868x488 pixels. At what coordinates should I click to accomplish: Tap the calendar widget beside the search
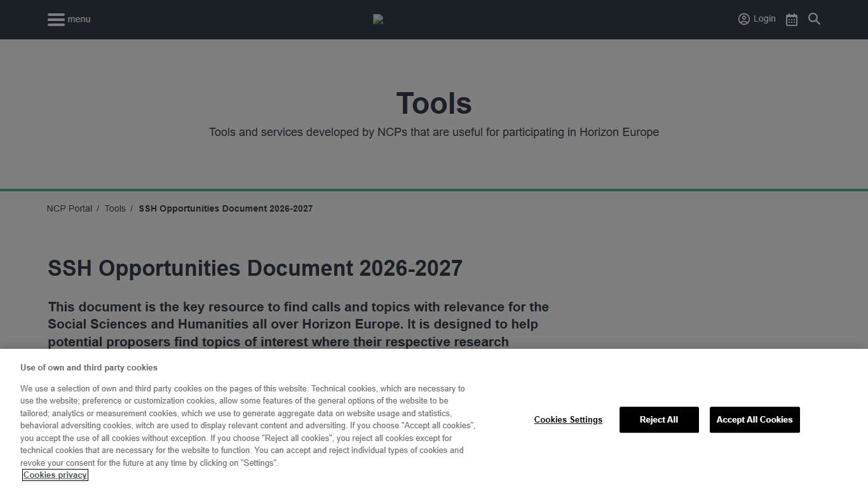[791, 19]
